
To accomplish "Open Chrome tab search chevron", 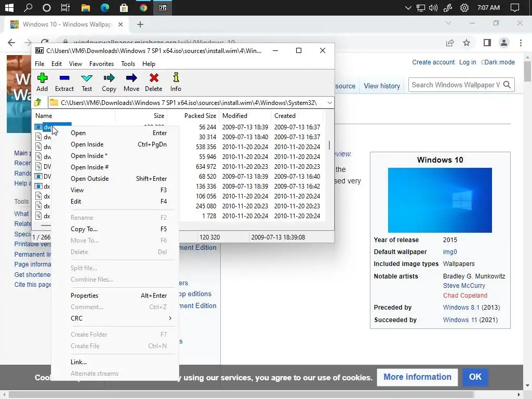I will [448, 23].
